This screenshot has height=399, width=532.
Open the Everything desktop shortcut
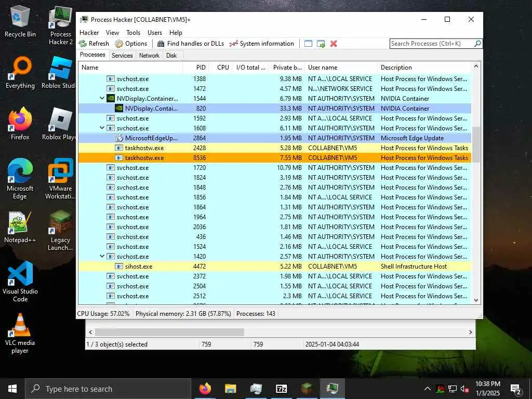[x=20, y=73]
